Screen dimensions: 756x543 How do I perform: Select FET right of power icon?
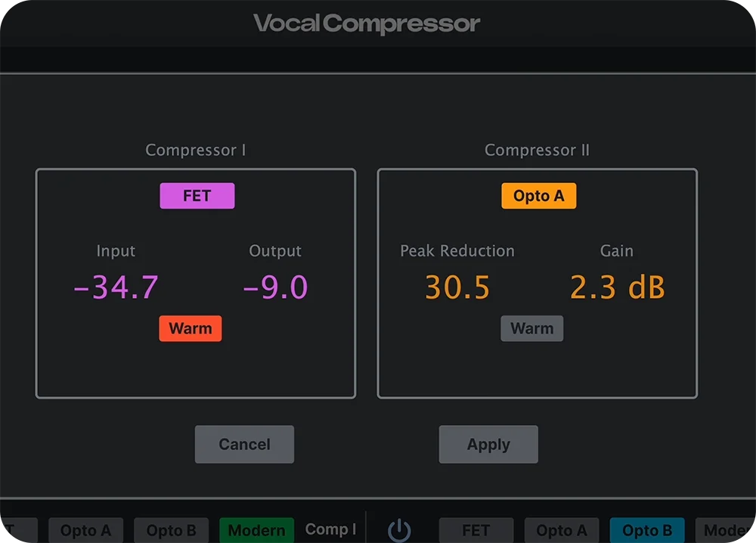pyautogui.click(x=476, y=530)
